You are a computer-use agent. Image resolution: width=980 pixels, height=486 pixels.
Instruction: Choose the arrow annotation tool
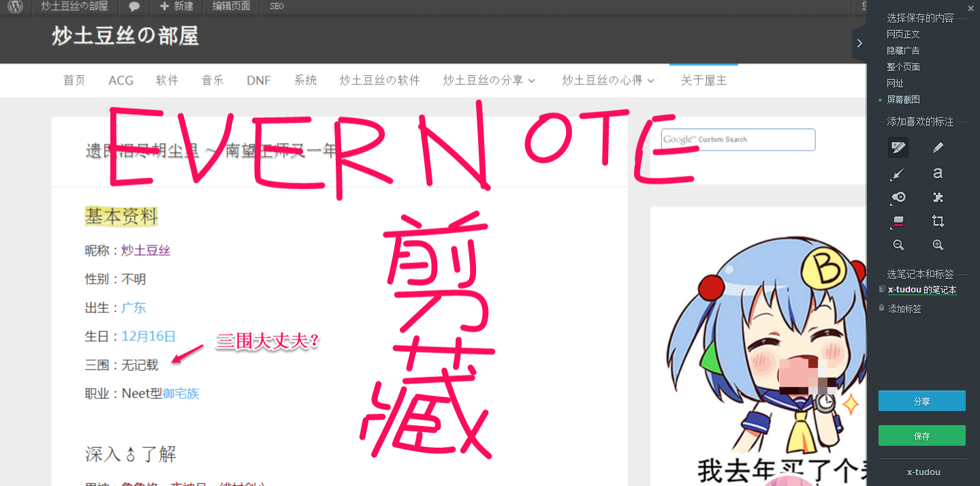898,174
